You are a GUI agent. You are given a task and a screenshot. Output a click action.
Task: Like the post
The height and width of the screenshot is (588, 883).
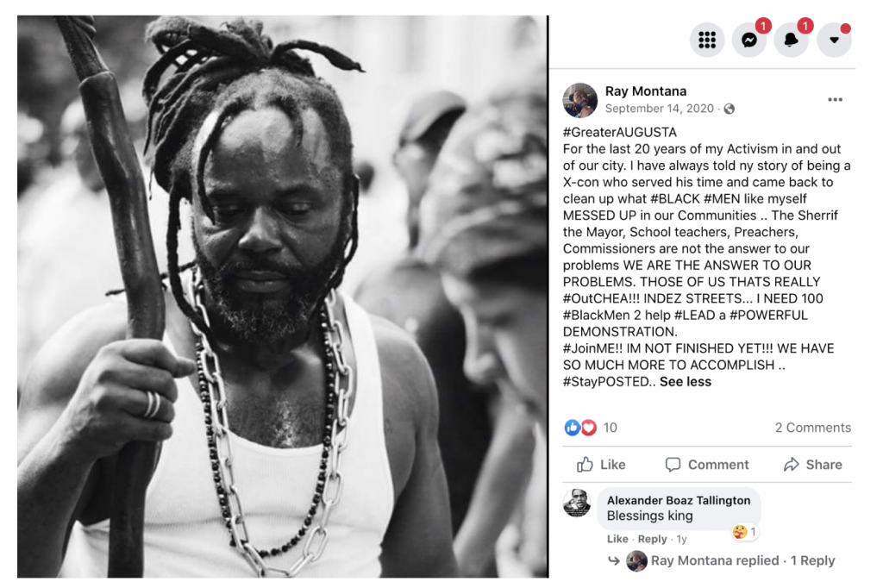click(601, 465)
